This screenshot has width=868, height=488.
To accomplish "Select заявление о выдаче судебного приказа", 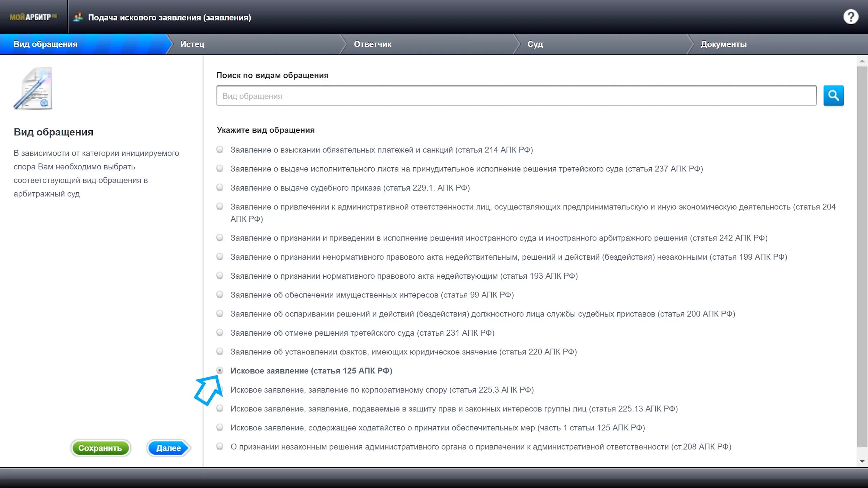I will (220, 187).
